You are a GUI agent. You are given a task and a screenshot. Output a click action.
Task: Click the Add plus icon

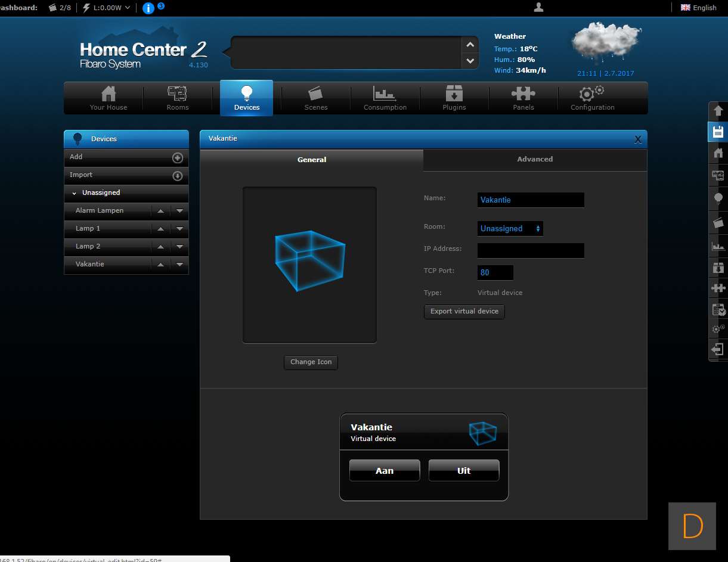pos(177,158)
